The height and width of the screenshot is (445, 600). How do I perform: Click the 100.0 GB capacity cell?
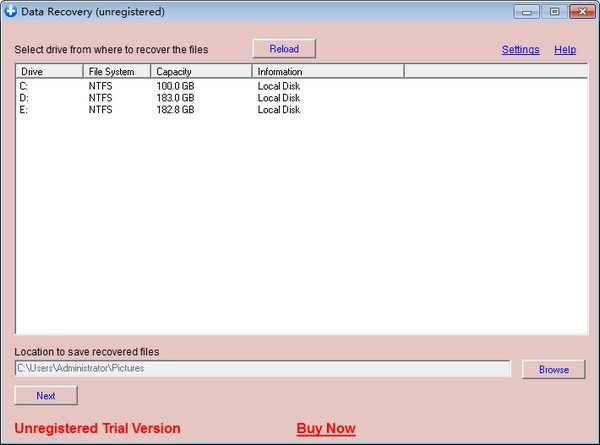click(x=175, y=86)
